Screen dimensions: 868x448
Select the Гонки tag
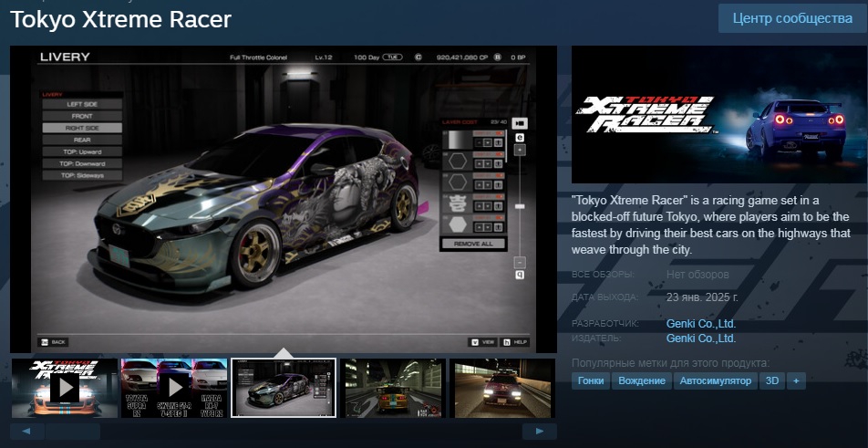[591, 380]
